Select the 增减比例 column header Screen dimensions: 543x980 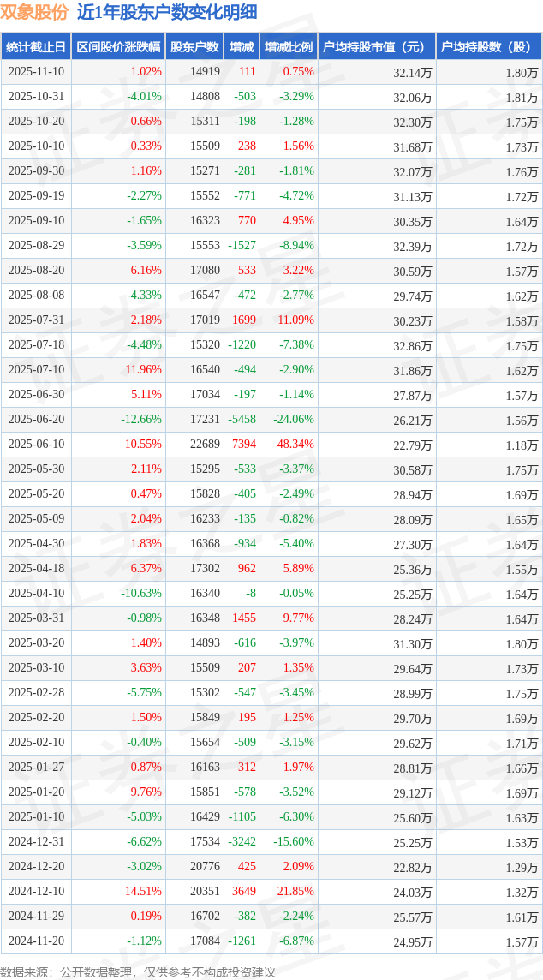289,47
